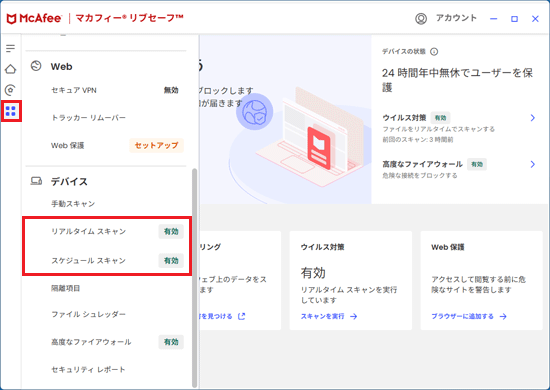Open セキュリティ レポート menu item
This screenshot has width=550, height=390.
point(88,369)
